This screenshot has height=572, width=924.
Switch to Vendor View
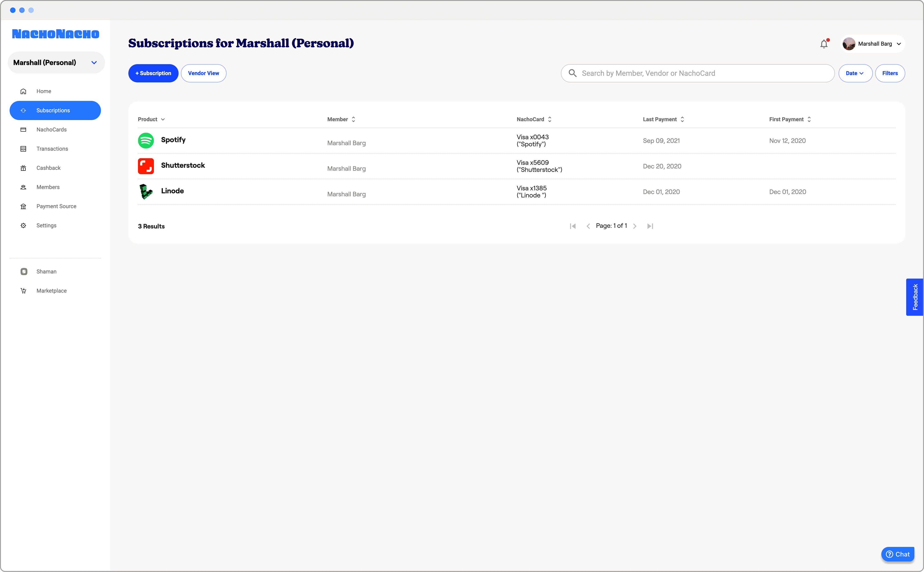pyautogui.click(x=203, y=73)
